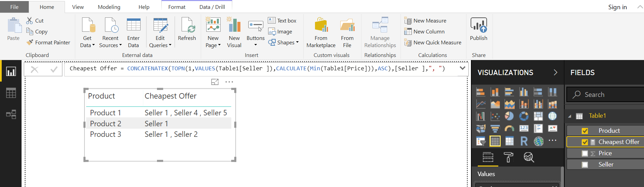The height and width of the screenshot is (187, 644).
Task: Open more options ellipsis on visual
Action: click(229, 82)
